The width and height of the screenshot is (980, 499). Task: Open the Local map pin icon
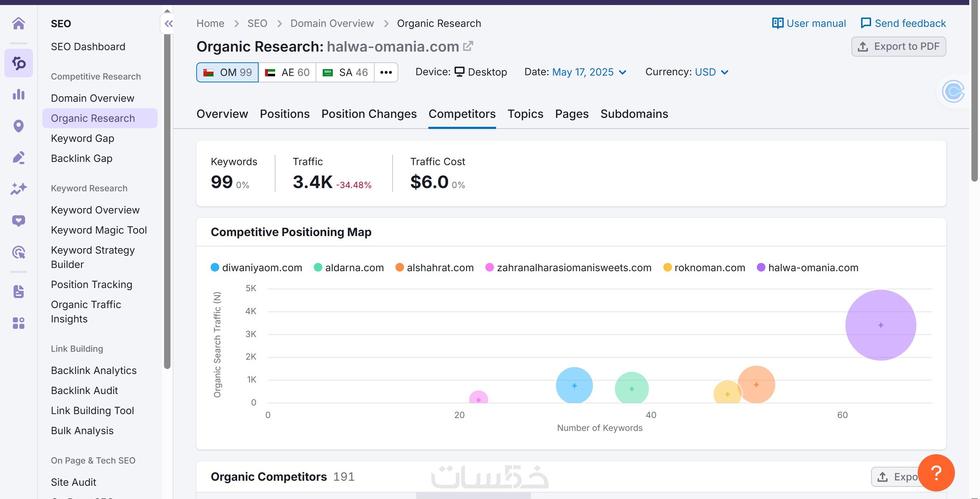point(18,126)
